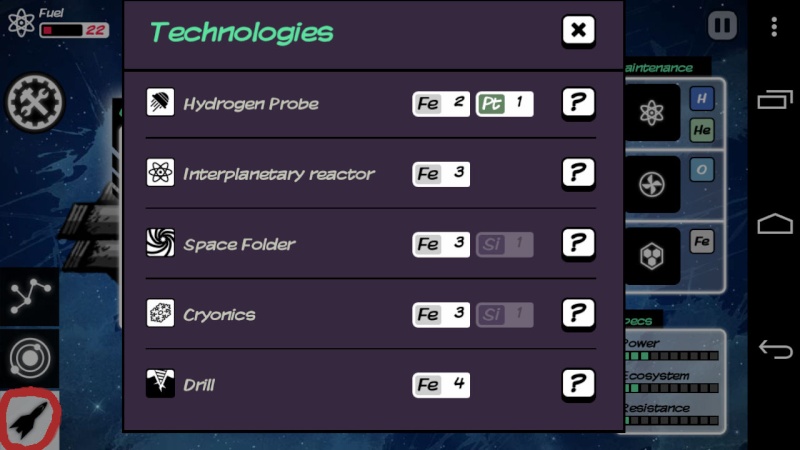Image resolution: width=800 pixels, height=450 pixels.
Task: Tap the Cryonics technology icon
Action: (x=160, y=313)
